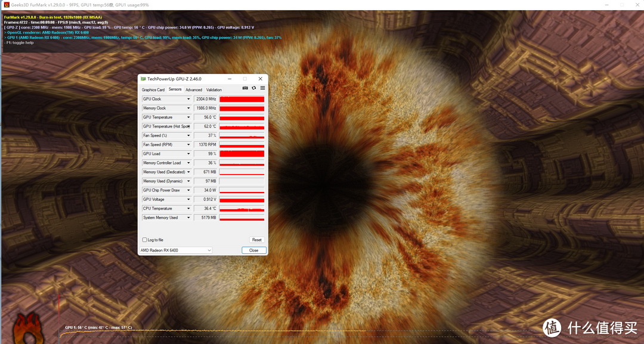This screenshot has height=344, width=644.
Task: Expand GPU Temperature (Hot Spot) dropdown
Action: pos(188,126)
